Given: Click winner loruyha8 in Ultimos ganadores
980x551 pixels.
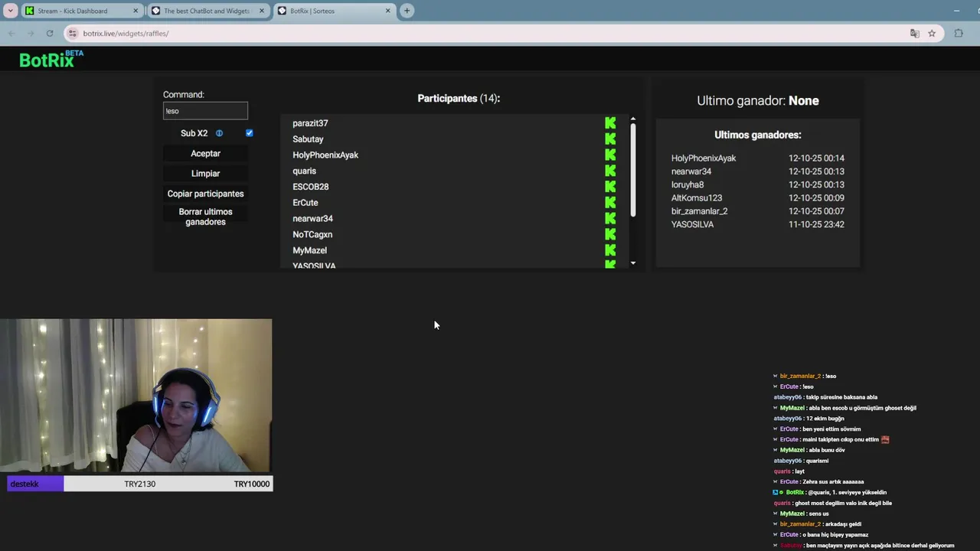Looking at the screenshot, I should [x=688, y=184].
